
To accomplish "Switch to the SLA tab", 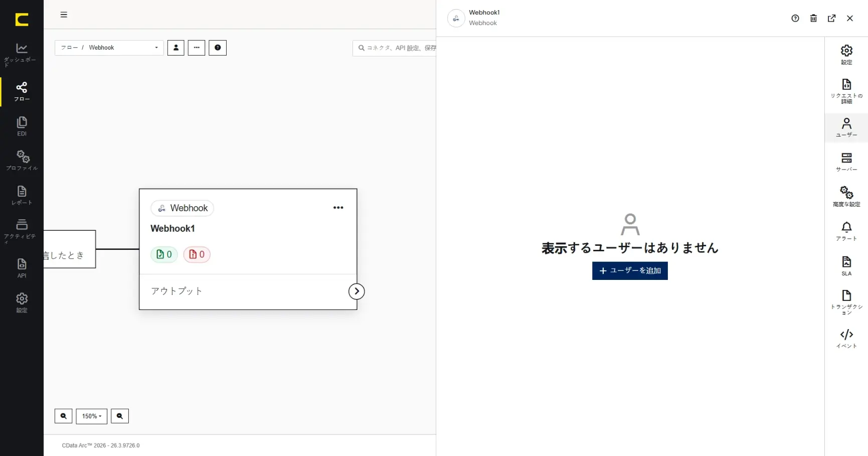I will pos(846,266).
